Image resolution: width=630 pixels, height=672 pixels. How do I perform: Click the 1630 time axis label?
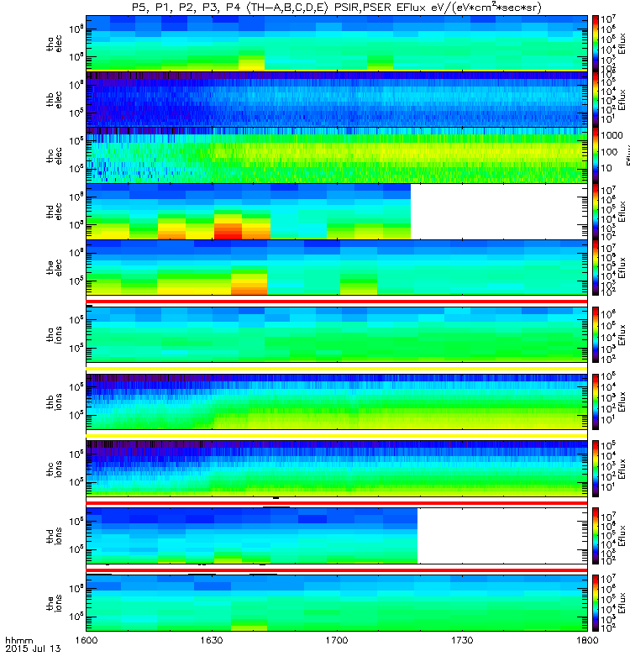tap(212, 640)
